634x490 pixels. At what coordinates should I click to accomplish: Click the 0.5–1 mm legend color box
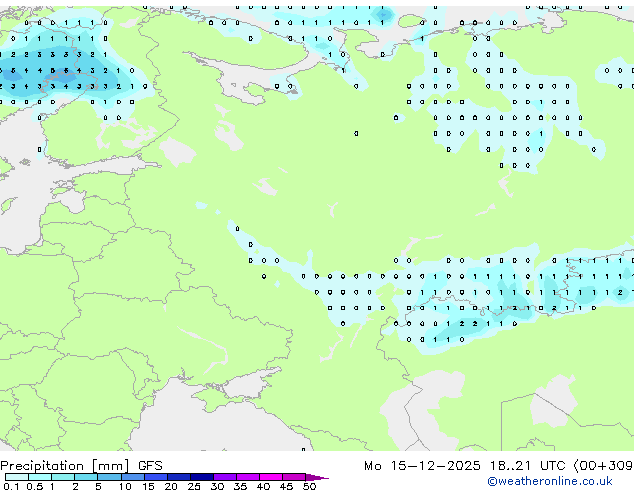pyautogui.click(x=40, y=477)
